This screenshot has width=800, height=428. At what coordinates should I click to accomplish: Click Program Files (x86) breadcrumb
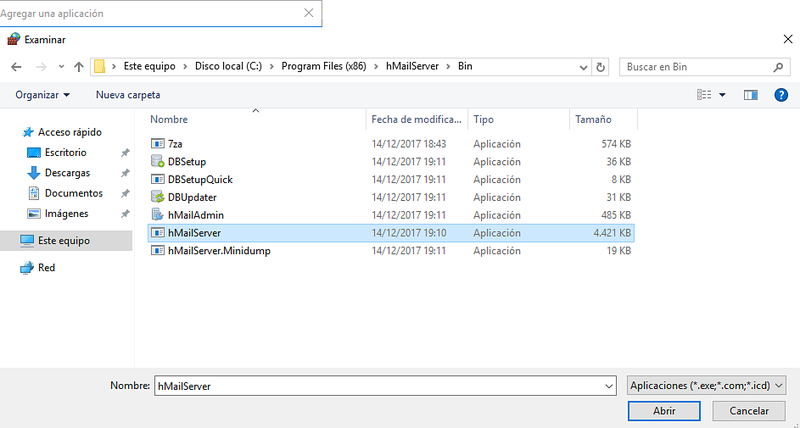pos(324,67)
